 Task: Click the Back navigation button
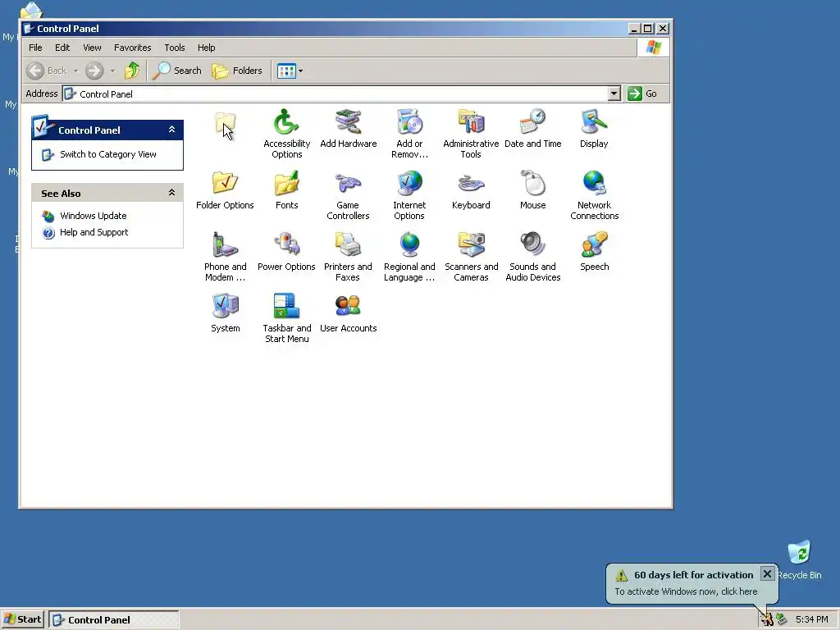pos(47,71)
